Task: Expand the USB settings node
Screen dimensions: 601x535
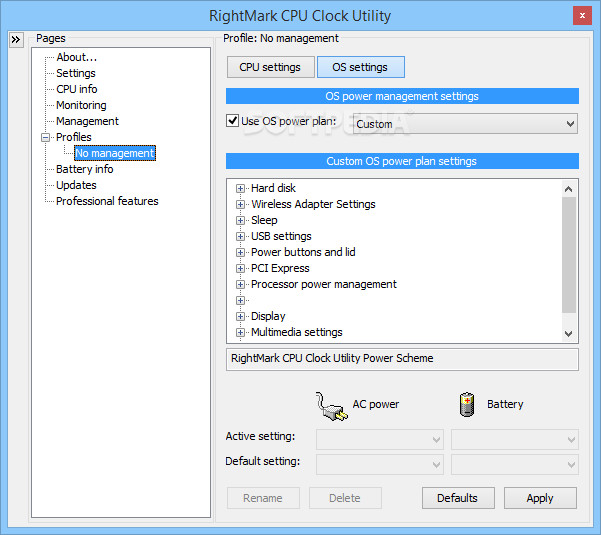Action: [x=240, y=236]
